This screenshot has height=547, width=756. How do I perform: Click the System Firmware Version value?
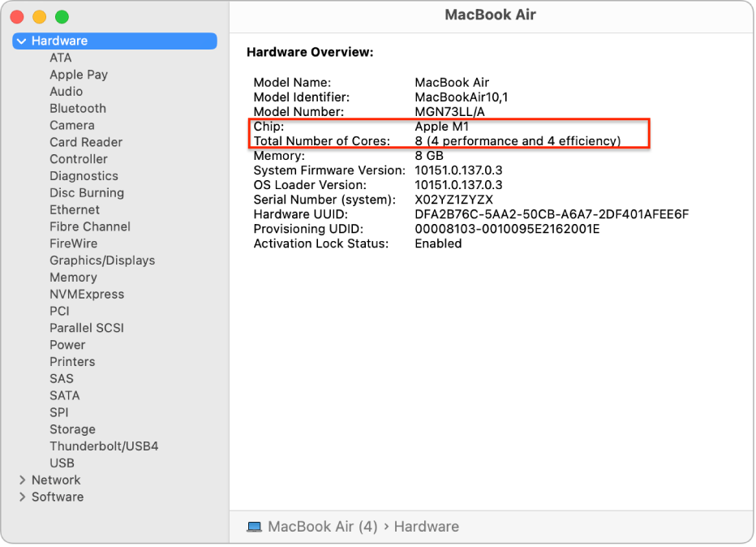click(458, 170)
